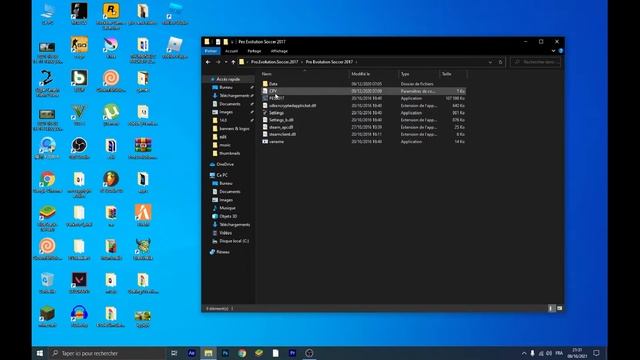
Task: Go back with the Explorer back arrow
Action: click(208, 62)
